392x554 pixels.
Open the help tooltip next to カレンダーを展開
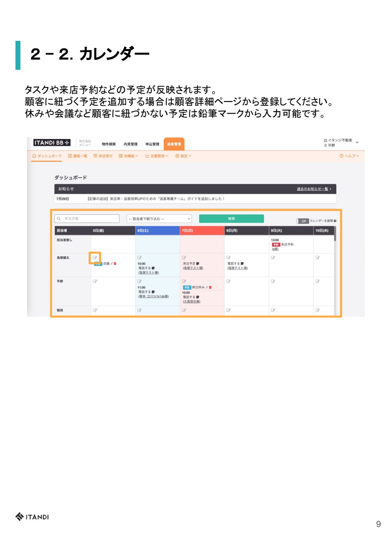coord(335,221)
